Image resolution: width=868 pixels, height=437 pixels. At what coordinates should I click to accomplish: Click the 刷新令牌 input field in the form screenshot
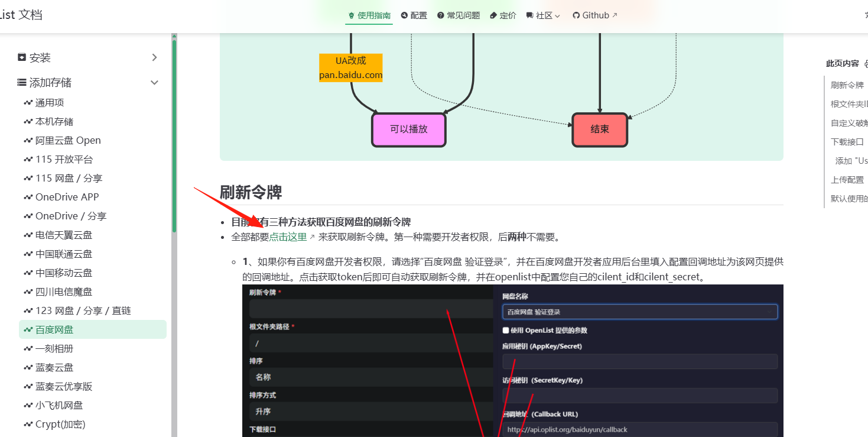coord(371,309)
